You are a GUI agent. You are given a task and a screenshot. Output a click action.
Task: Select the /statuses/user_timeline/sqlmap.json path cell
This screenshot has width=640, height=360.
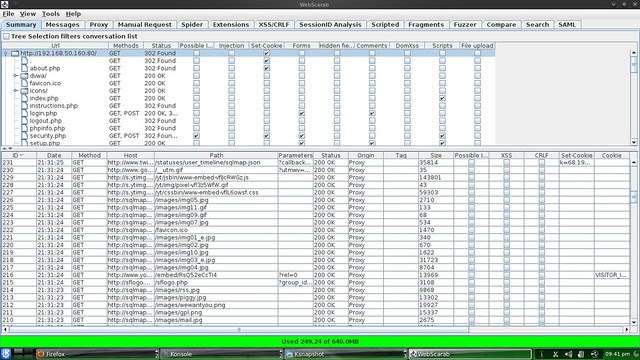216,162
